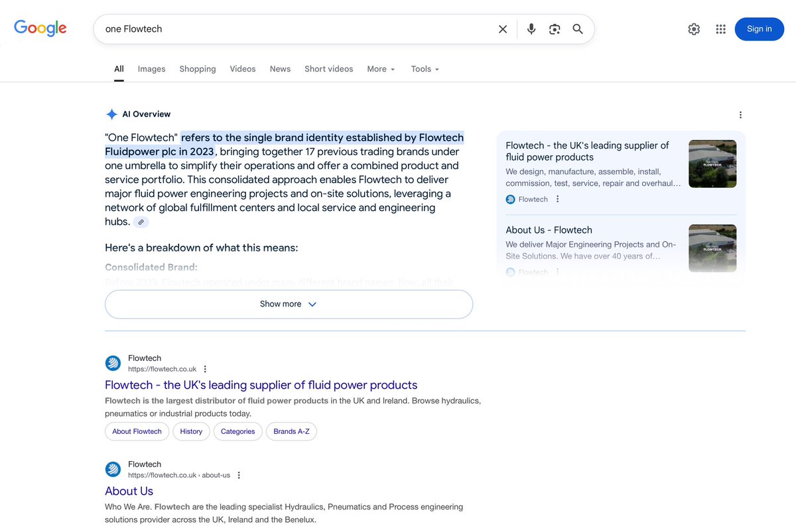Open the Tools dropdown
The width and height of the screenshot is (796, 532).
pyautogui.click(x=425, y=69)
